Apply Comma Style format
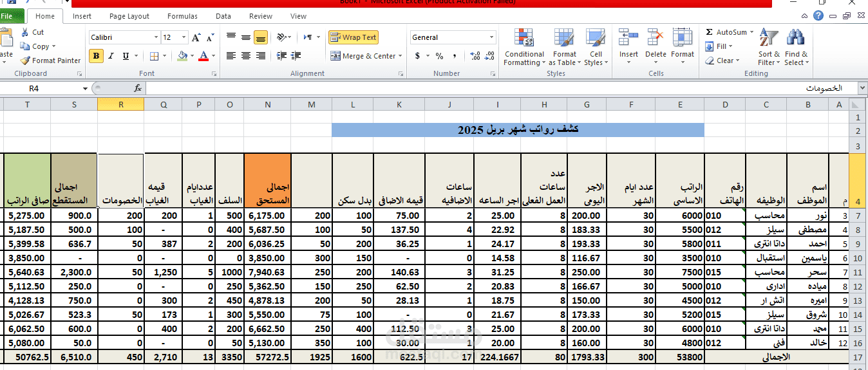Viewport: 868px width, 370px height. point(455,56)
